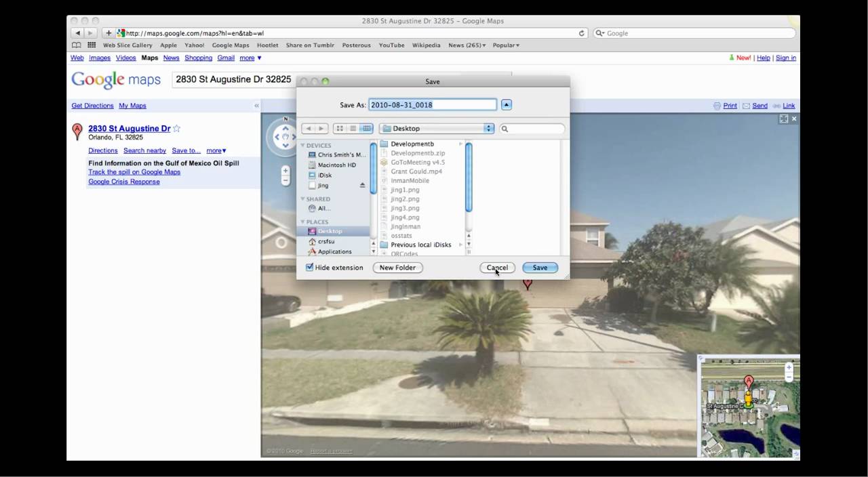Click the YouTube bookmark
868x477 pixels.
tap(391, 45)
